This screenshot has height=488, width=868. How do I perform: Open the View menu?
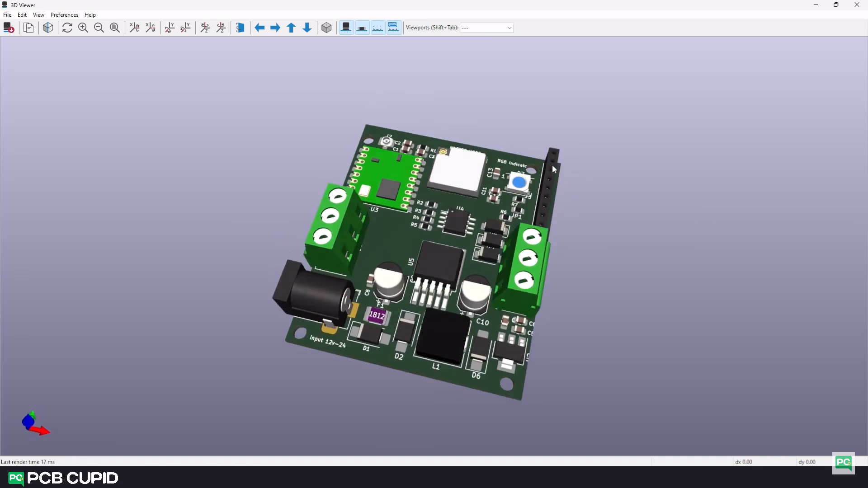tap(38, 15)
